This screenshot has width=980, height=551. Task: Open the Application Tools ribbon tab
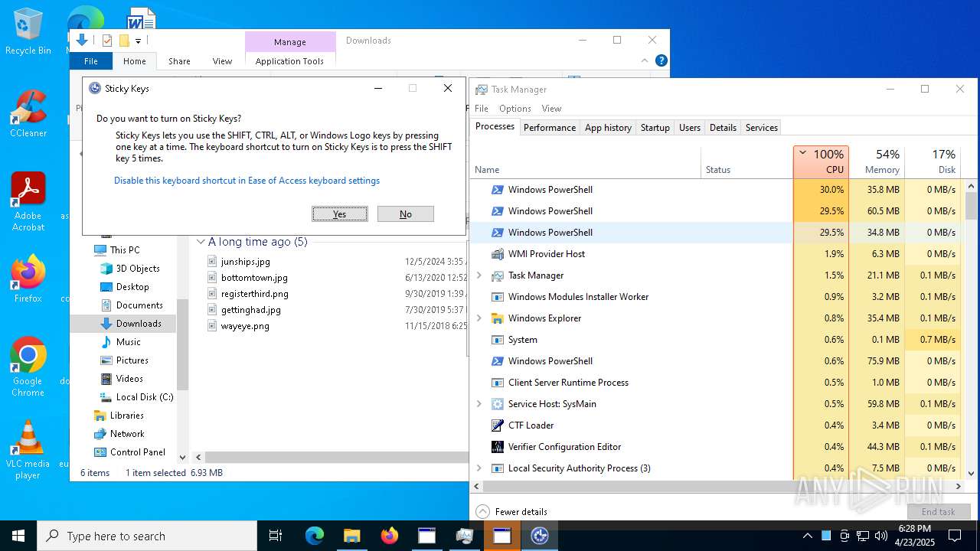[289, 61]
